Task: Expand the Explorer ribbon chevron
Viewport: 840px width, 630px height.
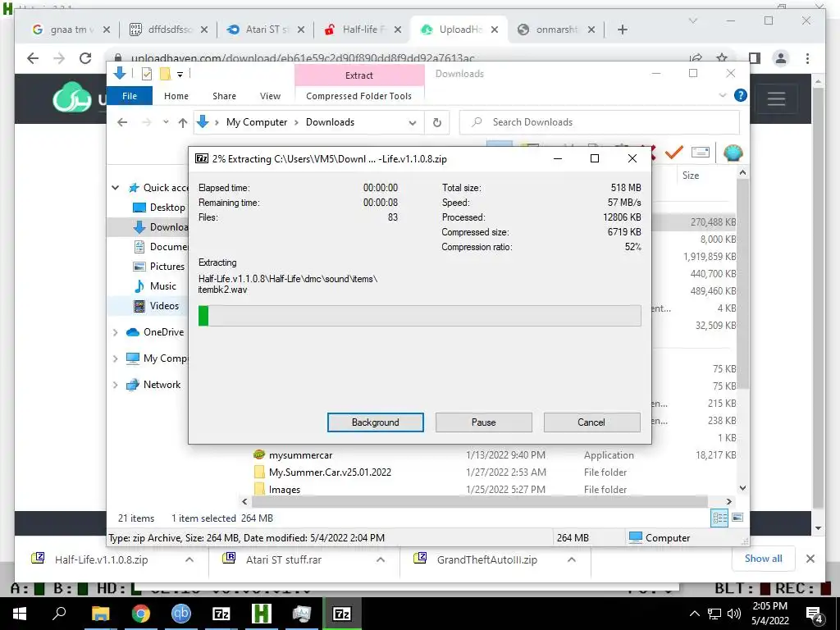Action: coord(722,95)
